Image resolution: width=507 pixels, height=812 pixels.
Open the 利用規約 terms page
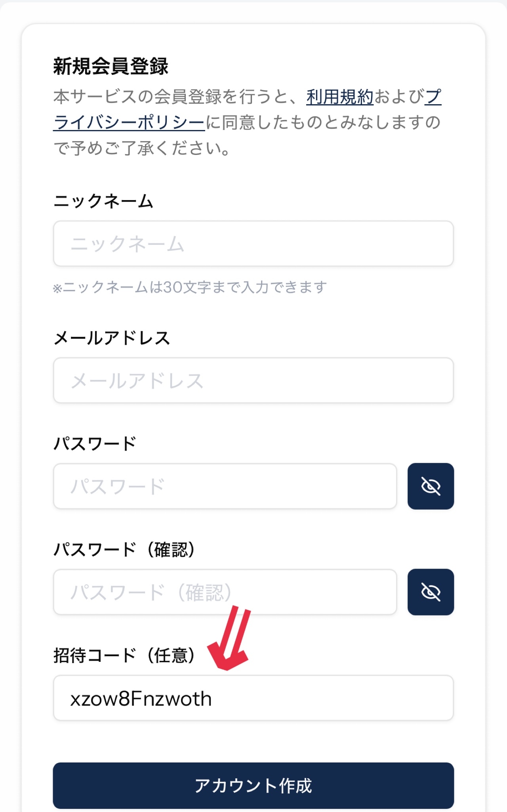[339, 96]
